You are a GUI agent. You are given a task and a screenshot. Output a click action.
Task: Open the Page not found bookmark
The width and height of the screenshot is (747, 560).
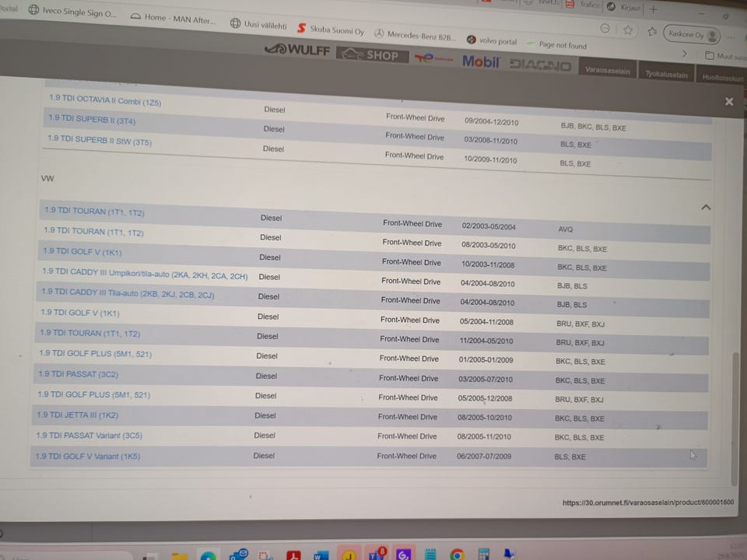tap(556, 45)
